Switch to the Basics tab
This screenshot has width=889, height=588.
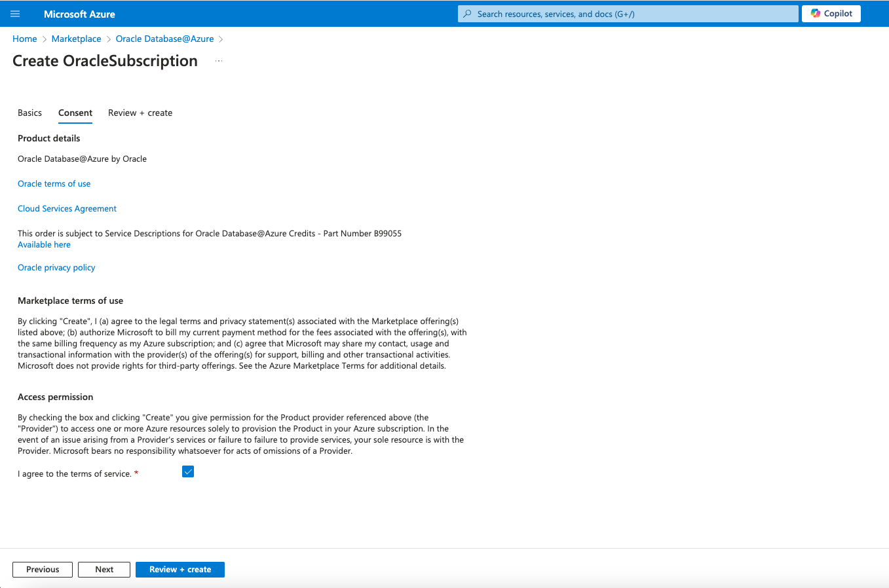point(29,113)
